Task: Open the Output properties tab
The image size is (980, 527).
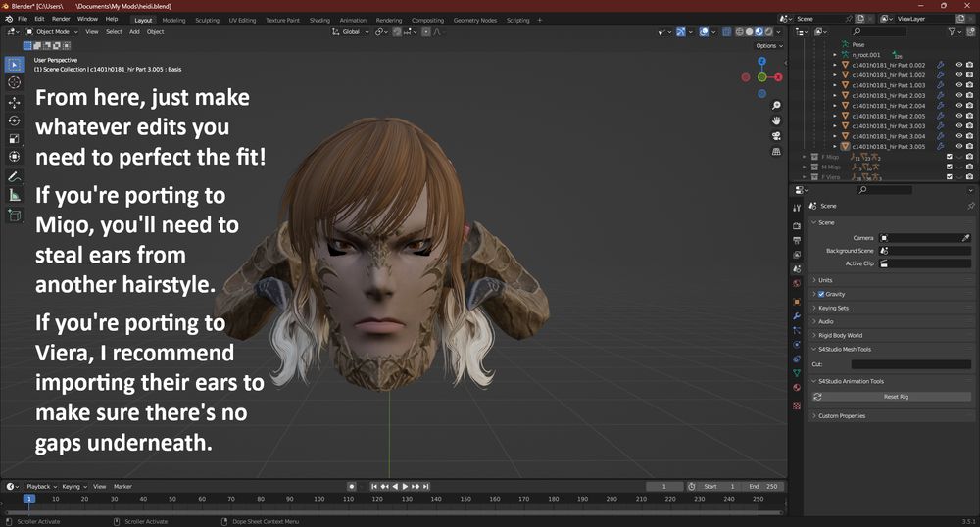Action: tap(797, 240)
